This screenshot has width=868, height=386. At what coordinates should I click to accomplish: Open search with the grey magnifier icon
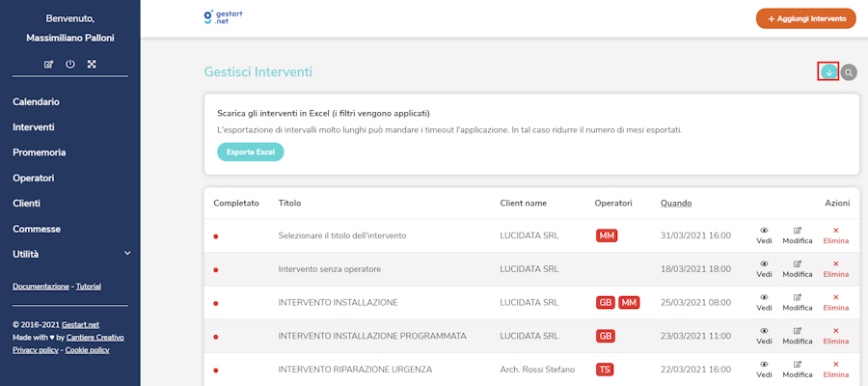849,72
